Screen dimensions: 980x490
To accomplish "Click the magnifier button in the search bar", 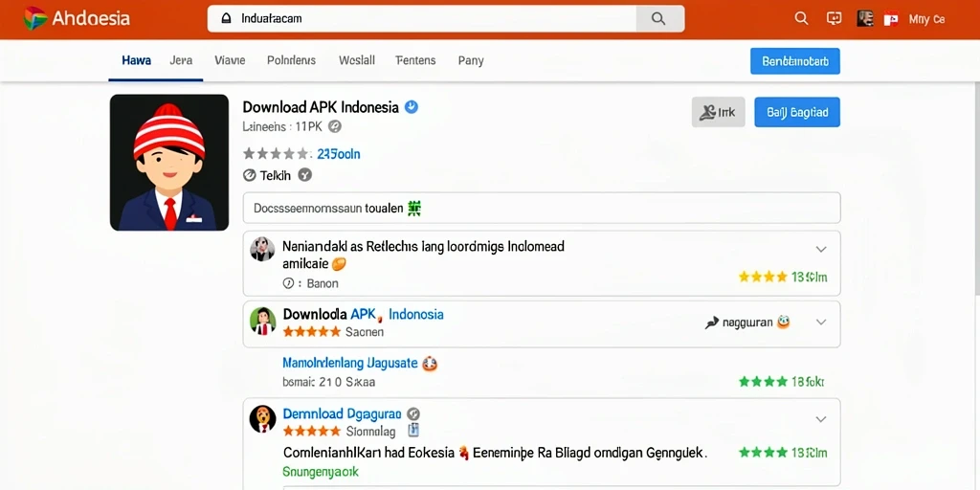I will point(659,19).
